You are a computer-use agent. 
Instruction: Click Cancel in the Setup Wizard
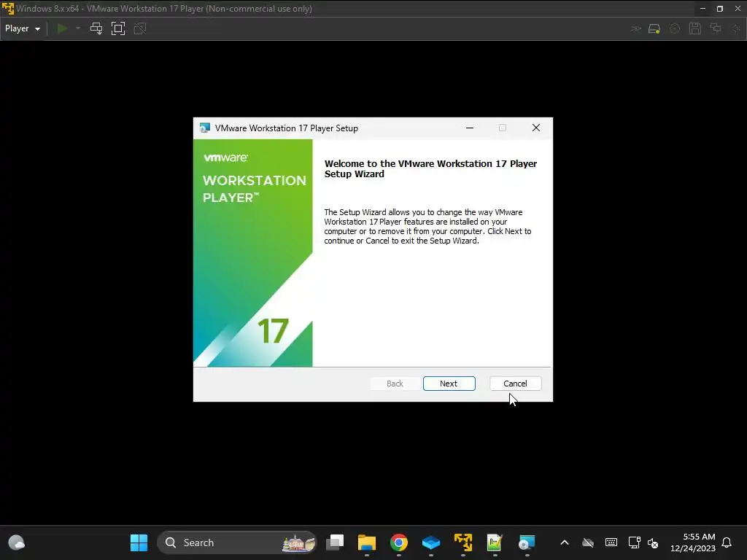(516, 384)
